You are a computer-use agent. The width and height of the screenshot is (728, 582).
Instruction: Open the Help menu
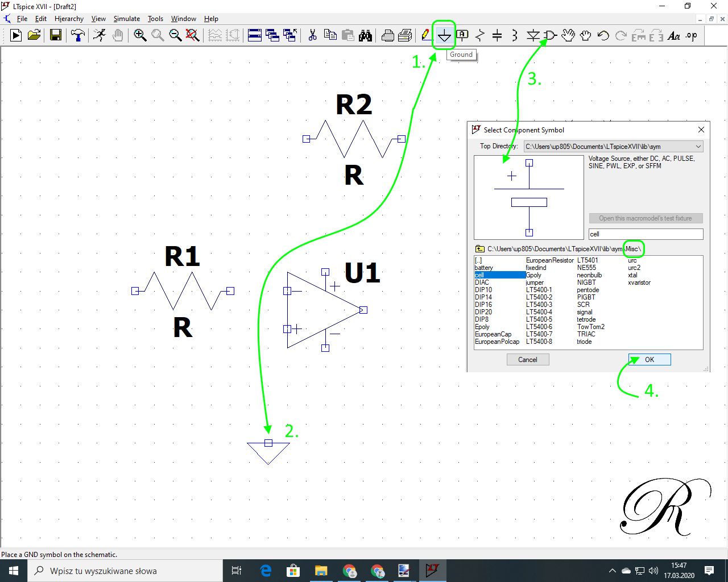[x=211, y=19]
